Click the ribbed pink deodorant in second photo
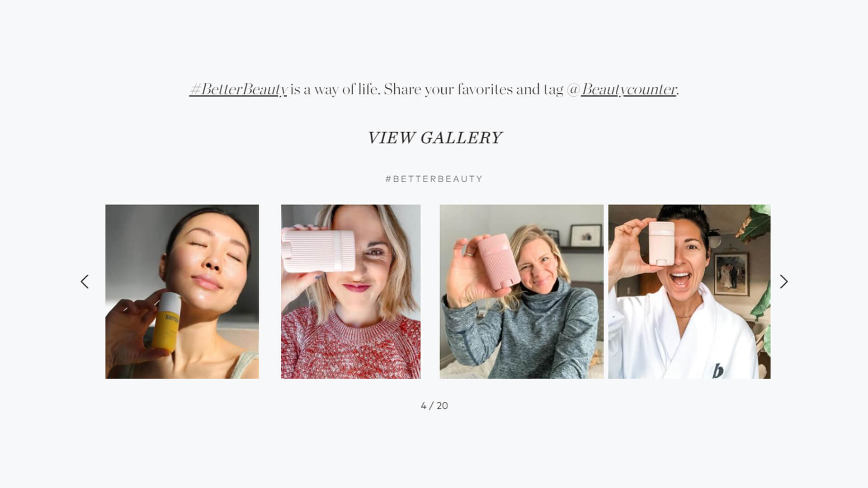This screenshot has width=868, height=488. [318, 251]
